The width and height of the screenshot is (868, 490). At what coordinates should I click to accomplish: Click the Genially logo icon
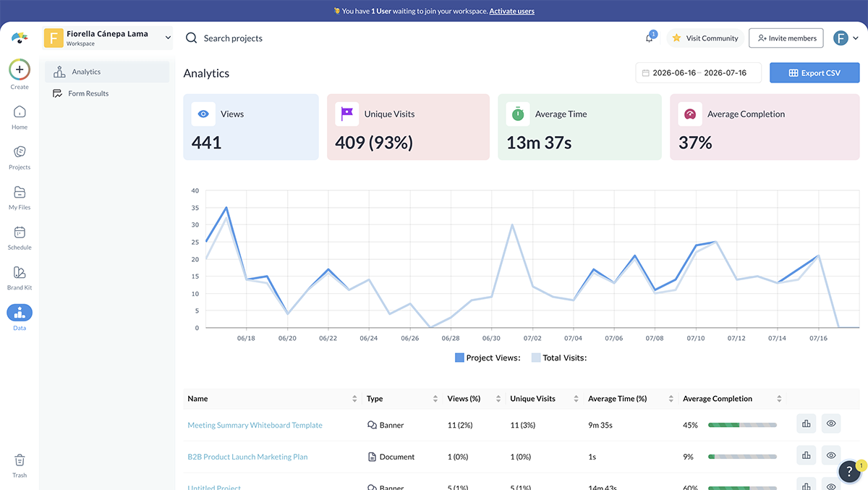tap(20, 38)
